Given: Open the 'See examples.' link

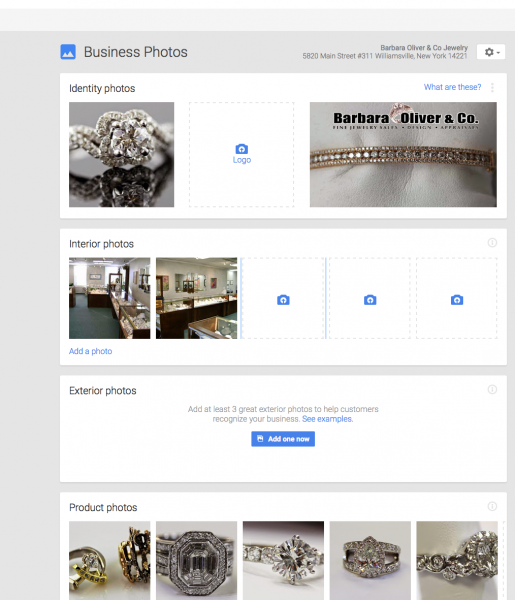Looking at the screenshot, I should tap(328, 419).
